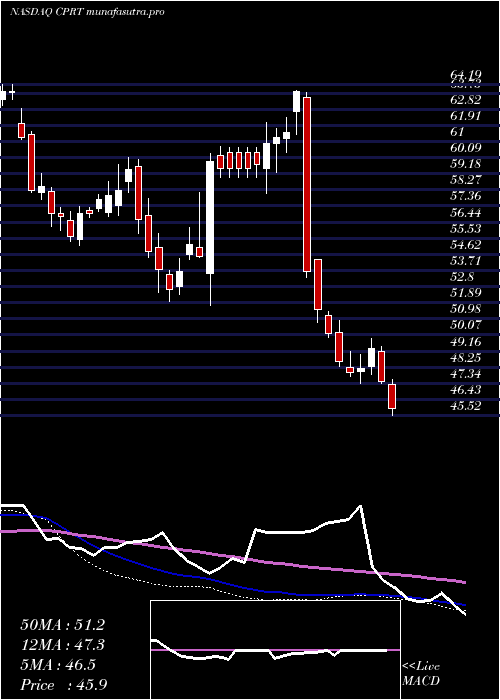Click the large white candle rising to 59.18
Screen dimensions: 500x700
point(210,217)
